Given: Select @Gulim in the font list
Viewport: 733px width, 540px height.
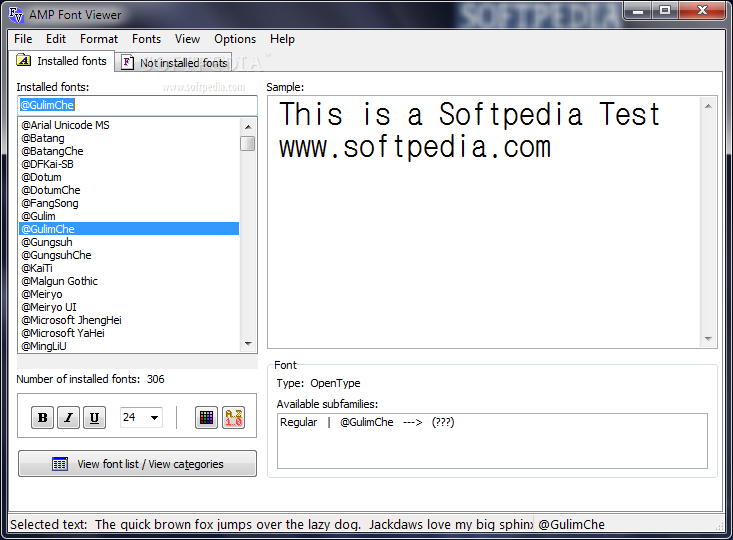Looking at the screenshot, I should tap(129, 216).
